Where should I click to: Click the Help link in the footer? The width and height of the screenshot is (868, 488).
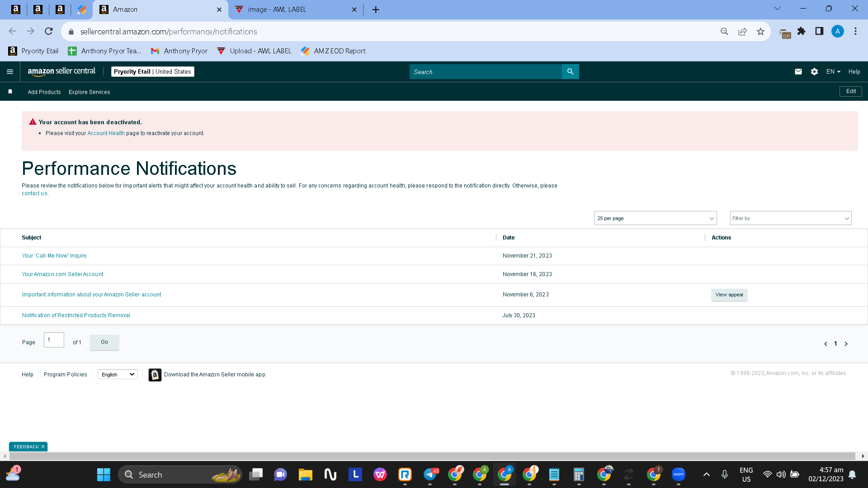pyautogui.click(x=28, y=375)
